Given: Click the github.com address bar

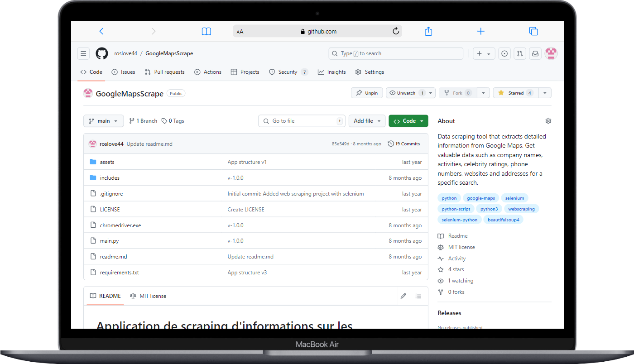Looking at the screenshot, I should coord(317,31).
